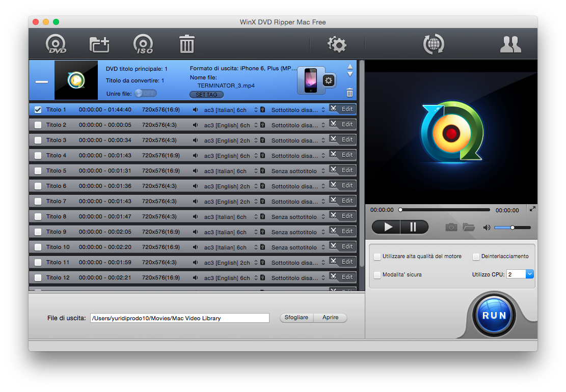Image resolution: width=566 pixels, height=392 pixels.
Task: Open Titolo 1 audio track selector
Action: tap(256, 109)
